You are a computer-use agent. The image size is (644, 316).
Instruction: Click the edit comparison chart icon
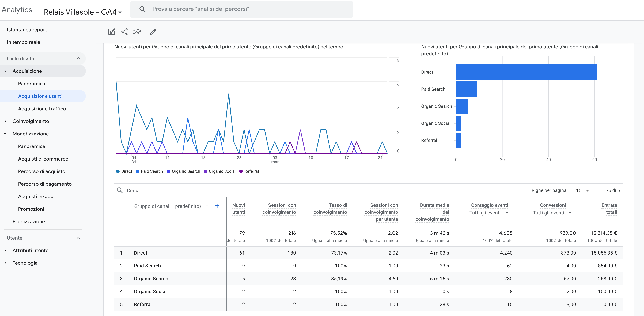point(112,32)
